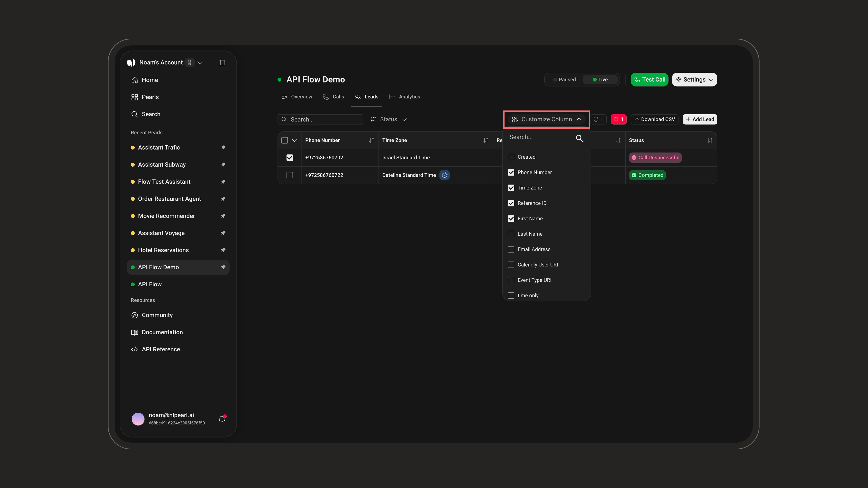Screen dimensions: 868x488
Task: Uncheck the Time Zone column
Action: click(511, 188)
